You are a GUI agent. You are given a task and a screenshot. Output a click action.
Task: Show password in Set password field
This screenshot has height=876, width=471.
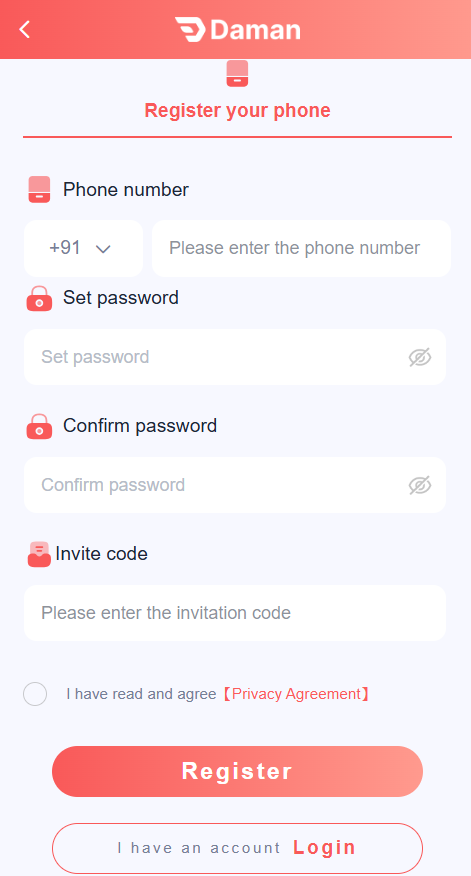click(x=420, y=357)
